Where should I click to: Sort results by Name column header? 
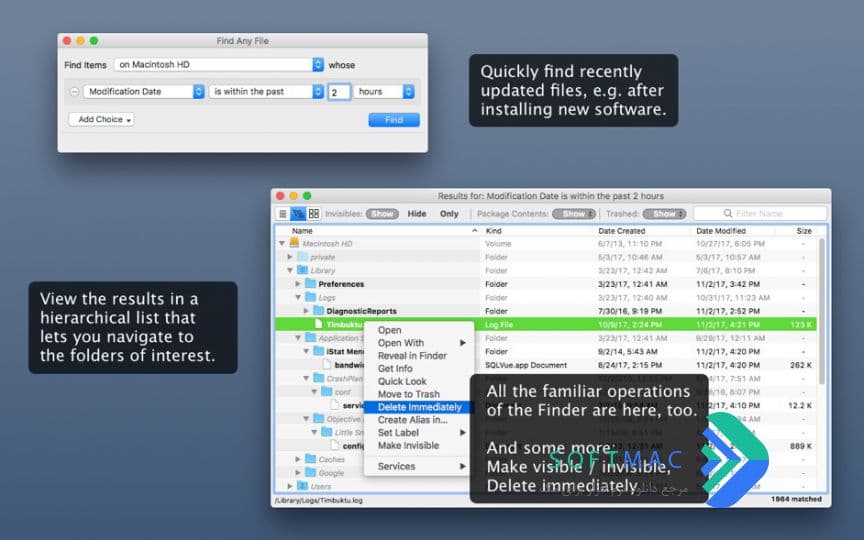pyautogui.click(x=378, y=231)
